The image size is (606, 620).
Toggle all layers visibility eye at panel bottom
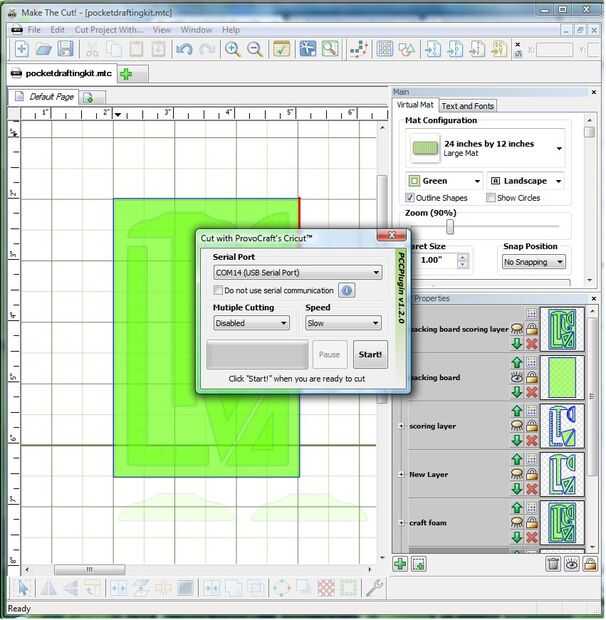click(x=572, y=564)
